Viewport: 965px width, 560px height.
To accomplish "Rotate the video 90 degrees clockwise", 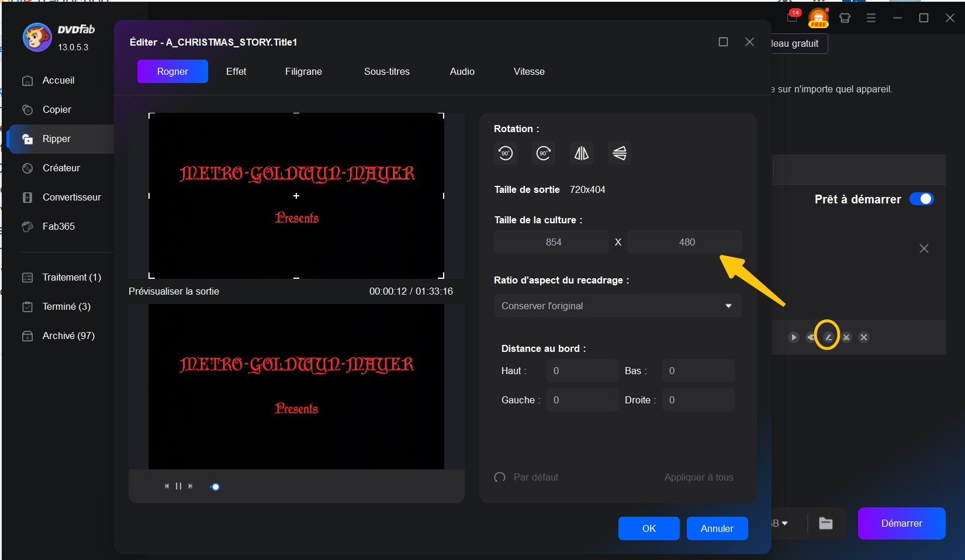I will tap(543, 153).
